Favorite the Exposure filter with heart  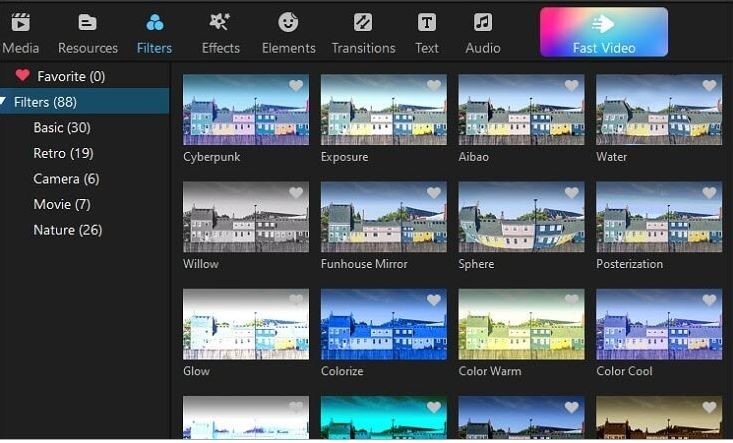click(x=434, y=86)
